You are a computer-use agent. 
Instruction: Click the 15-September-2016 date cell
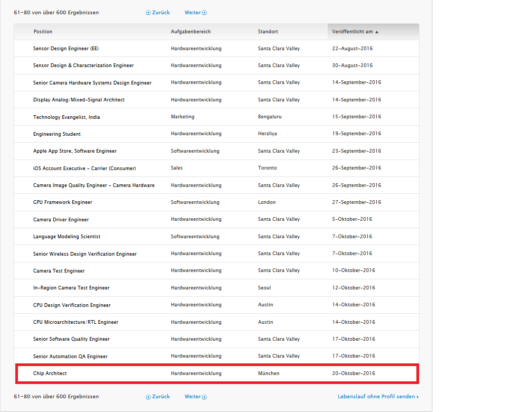[357, 117]
